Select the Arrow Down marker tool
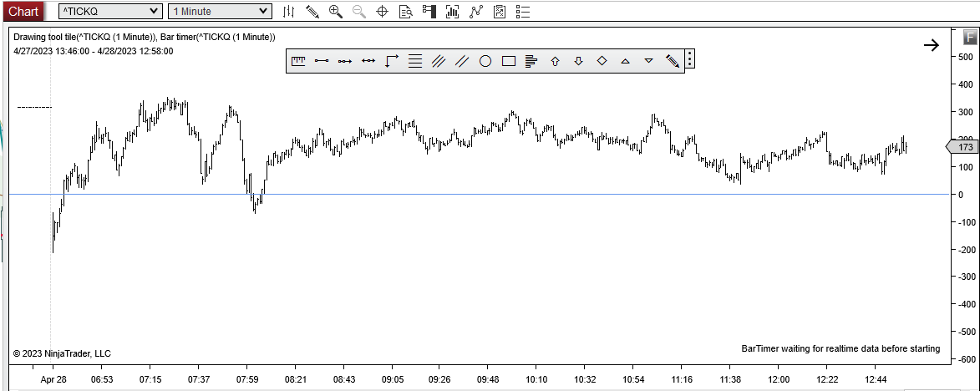This screenshot has width=980, height=391. click(x=579, y=61)
